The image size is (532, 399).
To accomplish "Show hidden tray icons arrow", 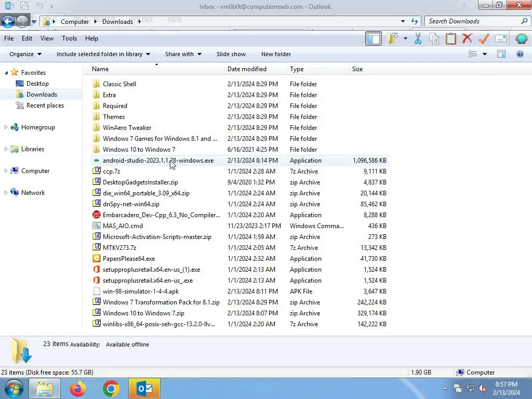I will point(445,389).
